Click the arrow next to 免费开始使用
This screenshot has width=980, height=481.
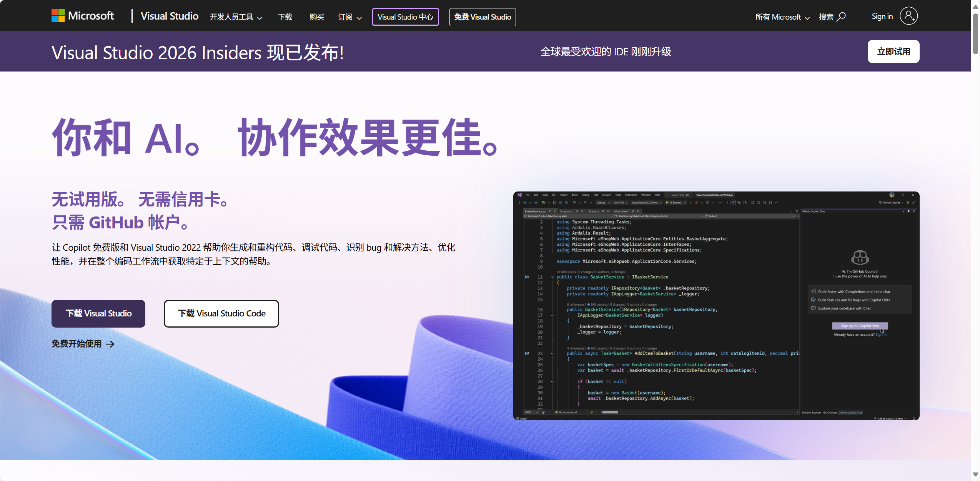click(110, 344)
